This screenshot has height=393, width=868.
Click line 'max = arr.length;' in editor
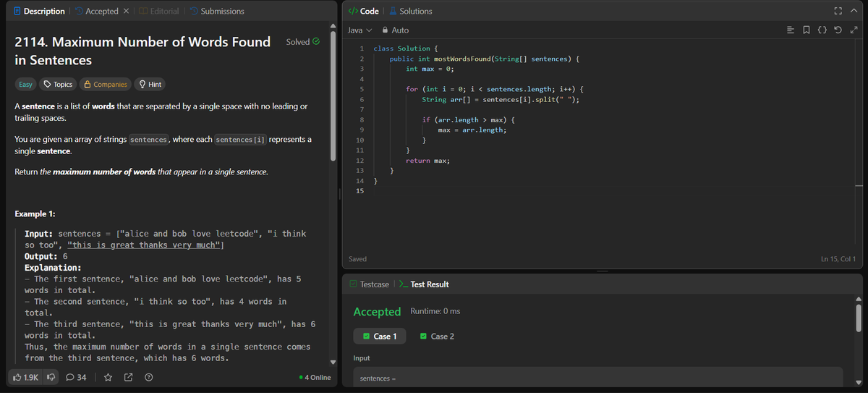(472, 130)
